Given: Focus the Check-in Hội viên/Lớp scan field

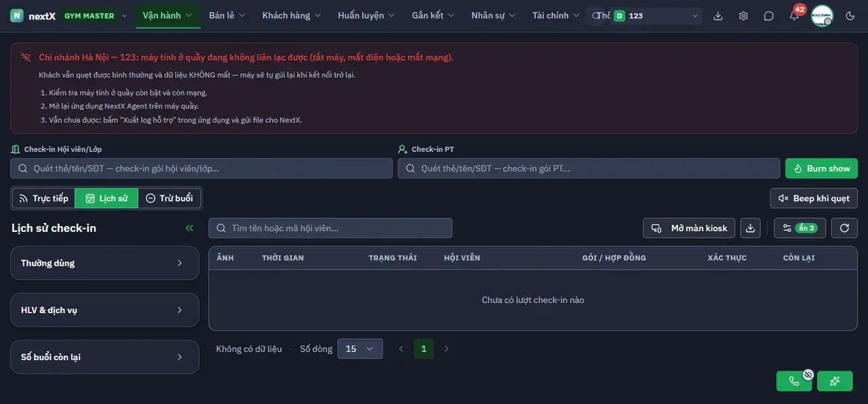Looking at the screenshot, I should (x=201, y=169).
